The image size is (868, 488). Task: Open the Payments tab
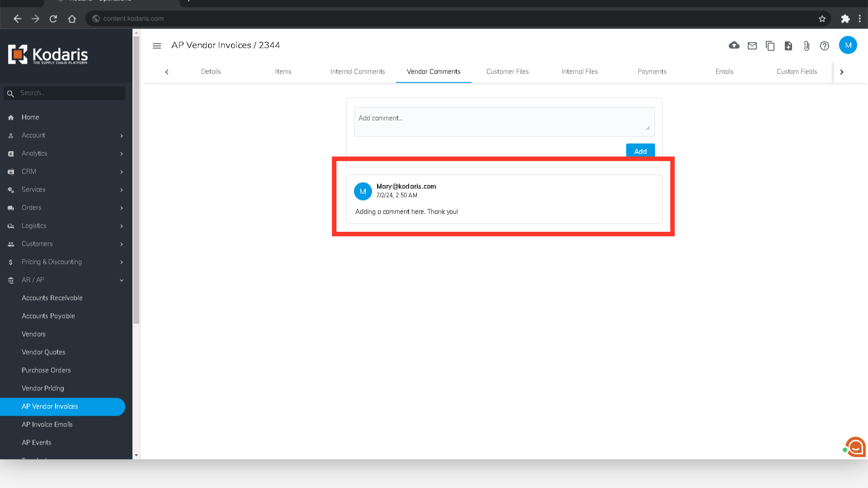(652, 72)
